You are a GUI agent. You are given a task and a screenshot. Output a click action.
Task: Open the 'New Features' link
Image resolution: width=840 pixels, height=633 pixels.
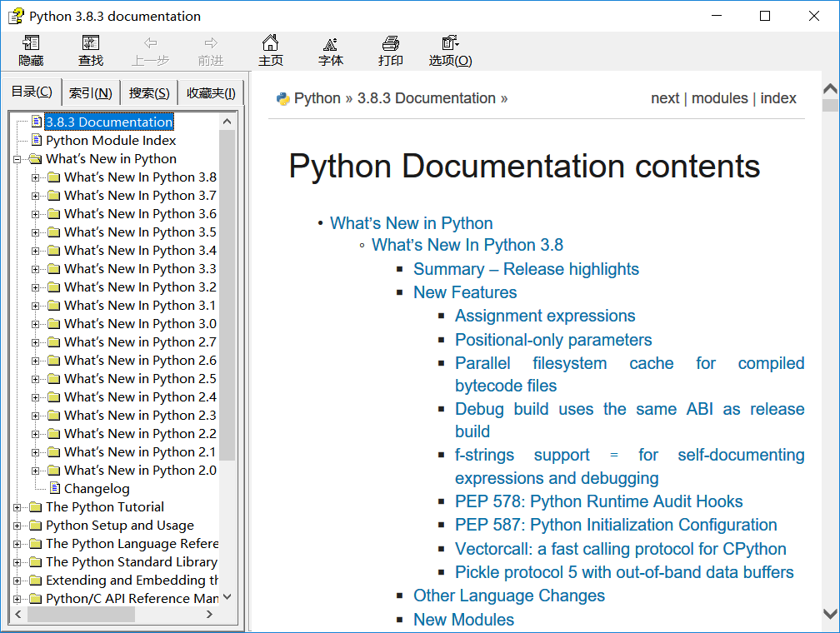point(465,292)
